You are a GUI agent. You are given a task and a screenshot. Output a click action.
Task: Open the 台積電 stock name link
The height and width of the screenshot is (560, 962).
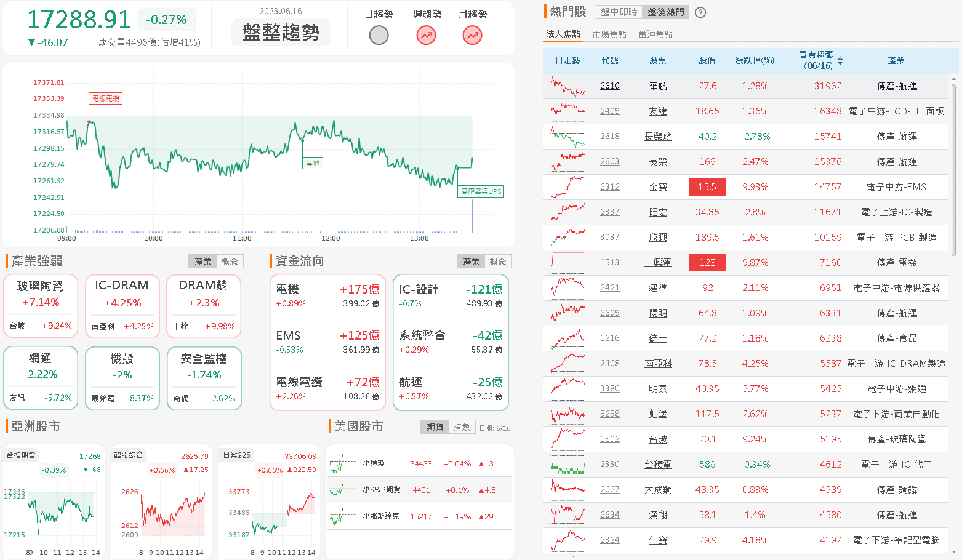[x=658, y=465]
